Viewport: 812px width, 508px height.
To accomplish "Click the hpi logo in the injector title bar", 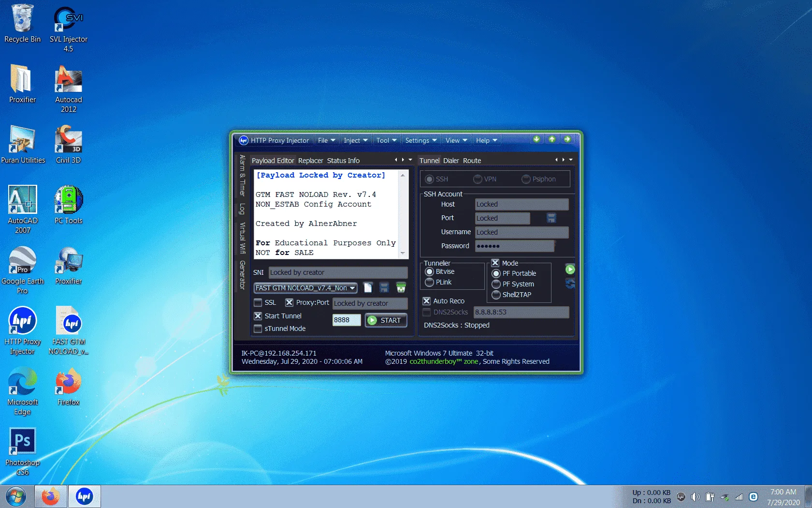I will pos(244,140).
